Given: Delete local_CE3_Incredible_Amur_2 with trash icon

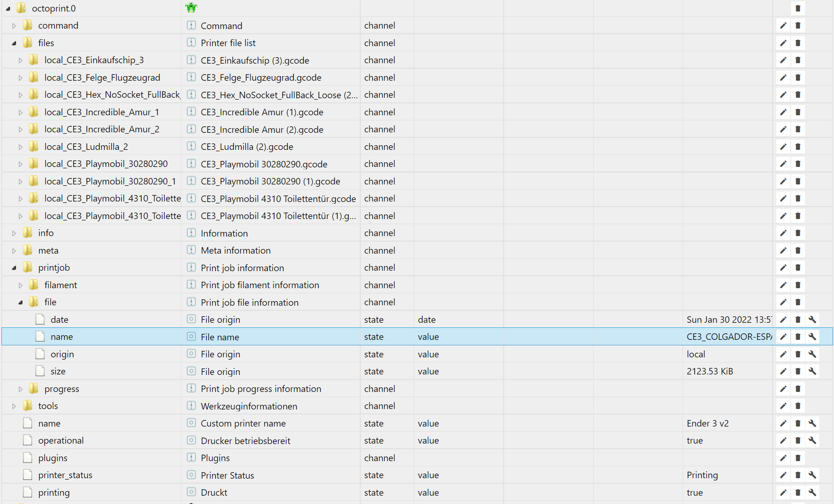Looking at the screenshot, I should [798, 129].
